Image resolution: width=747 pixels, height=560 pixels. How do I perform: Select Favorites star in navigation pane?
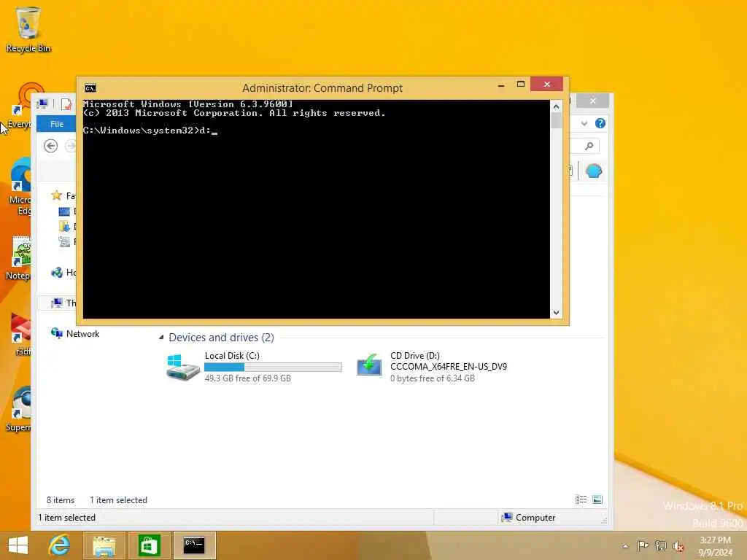[x=57, y=195]
